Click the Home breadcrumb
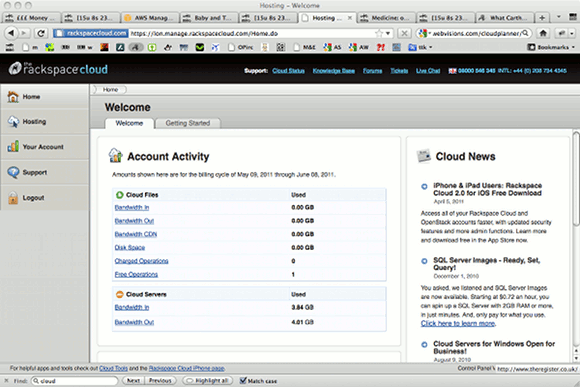 pyautogui.click(x=110, y=90)
